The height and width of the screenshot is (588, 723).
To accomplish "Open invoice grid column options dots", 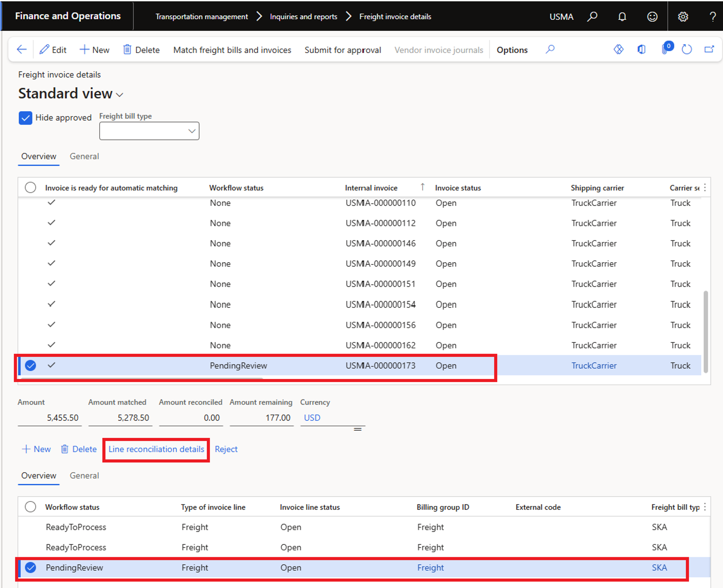I will [x=705, y=187].
